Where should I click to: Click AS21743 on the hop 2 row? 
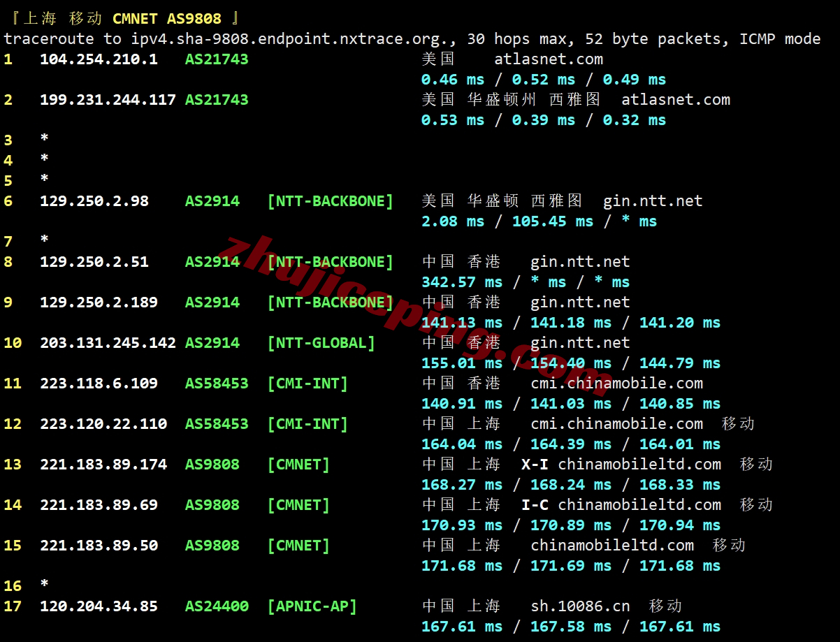point(217,100)
